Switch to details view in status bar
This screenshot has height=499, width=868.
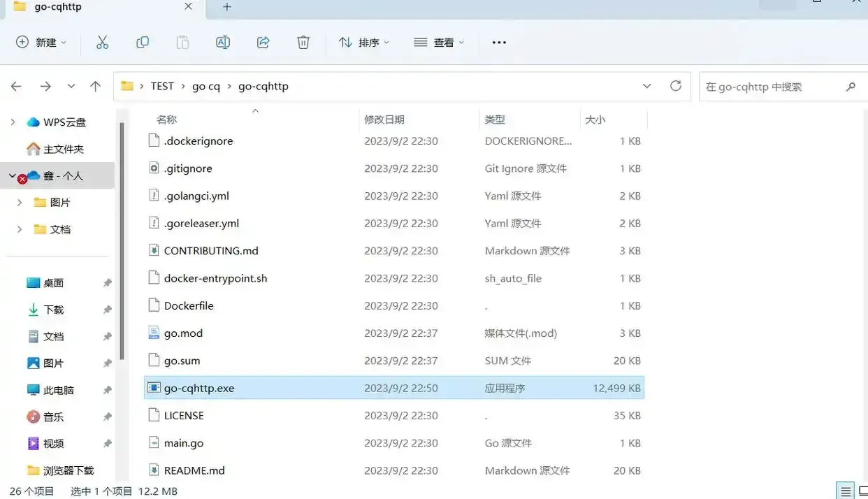846,491
